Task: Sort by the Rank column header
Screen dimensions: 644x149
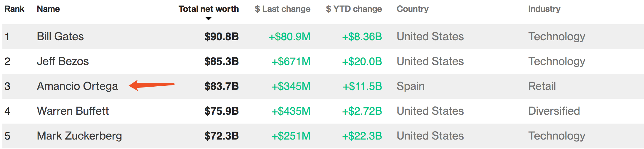Action: point(14,9)
